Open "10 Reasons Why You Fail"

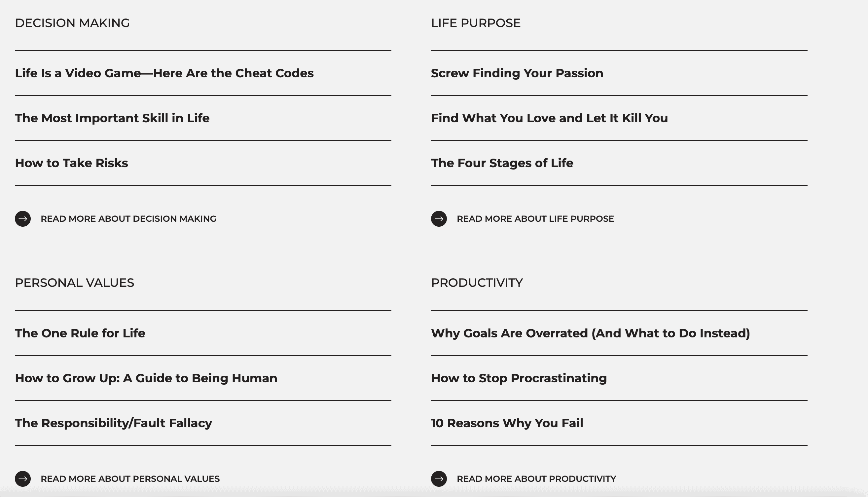tap(507, 423)
